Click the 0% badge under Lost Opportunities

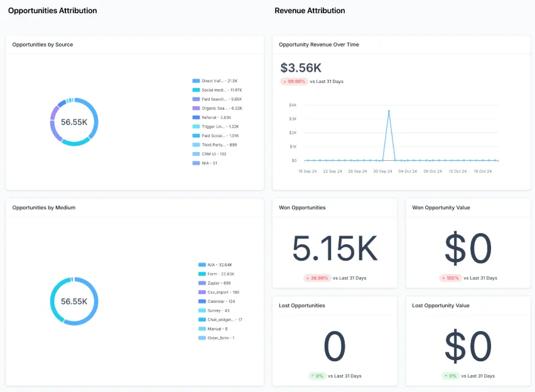[x=317, y=376]
